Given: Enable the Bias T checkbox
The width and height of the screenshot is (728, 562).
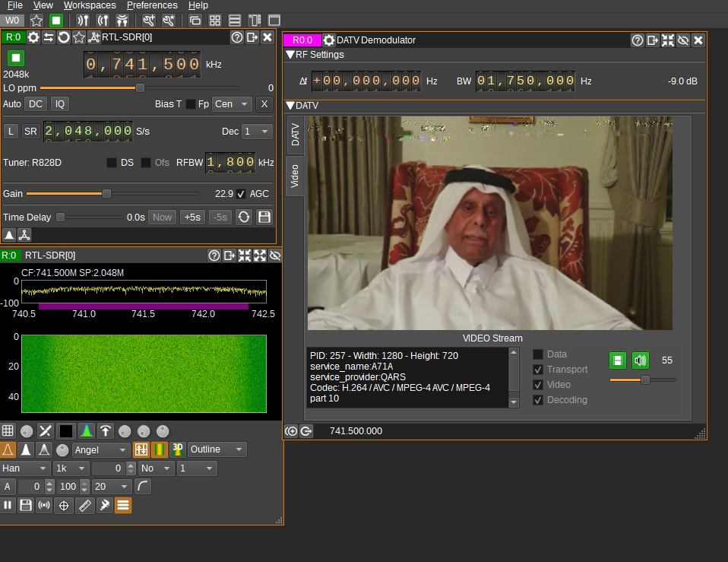Looking at the screenshot, I should coord(191,104).
